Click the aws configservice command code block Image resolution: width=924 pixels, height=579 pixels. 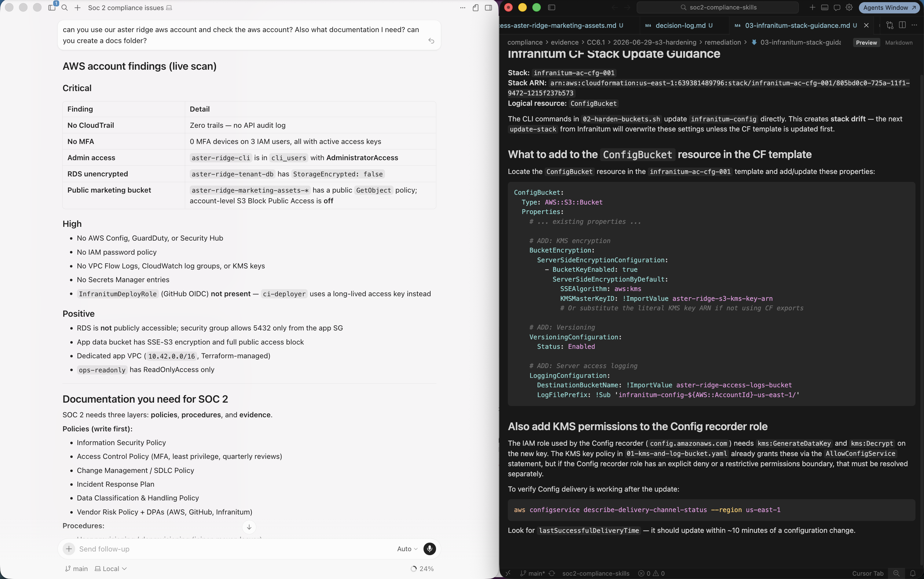pyautogui.click(x=711, y=510)
